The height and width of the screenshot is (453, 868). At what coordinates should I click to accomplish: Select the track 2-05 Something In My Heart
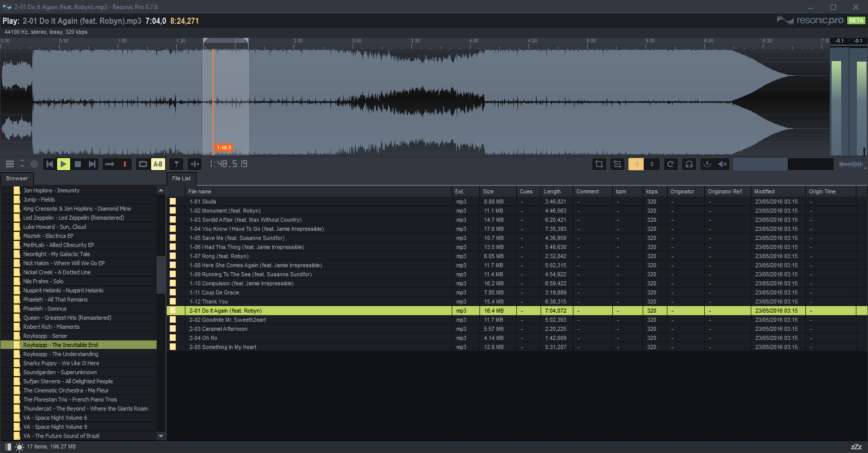(x=223, y=347)
